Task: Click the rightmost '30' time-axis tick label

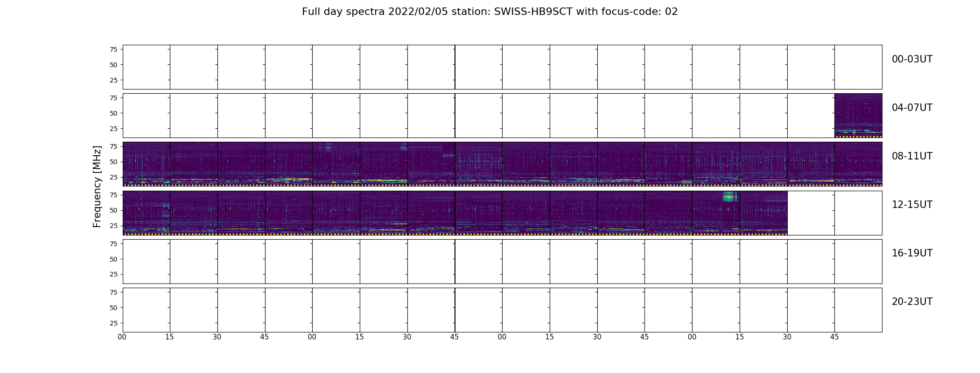Action: tap(787, 337)
